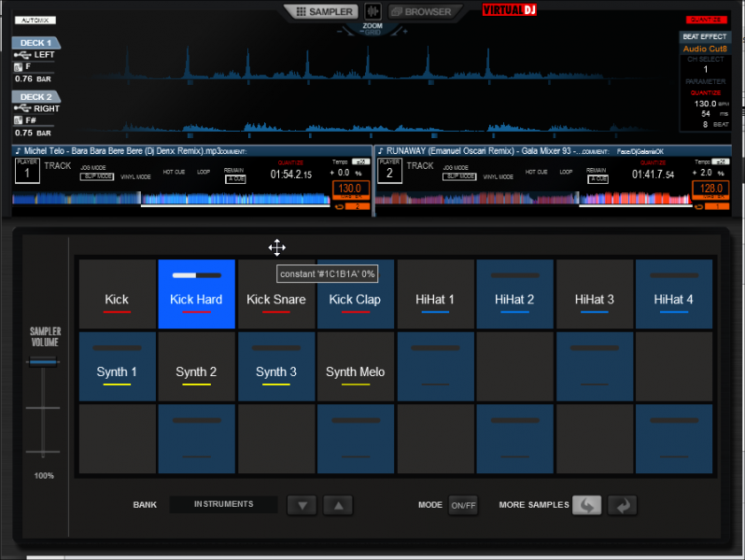Seek in Player 2 song overview waveform
745x560 pixels.
(x=533, y=199)
